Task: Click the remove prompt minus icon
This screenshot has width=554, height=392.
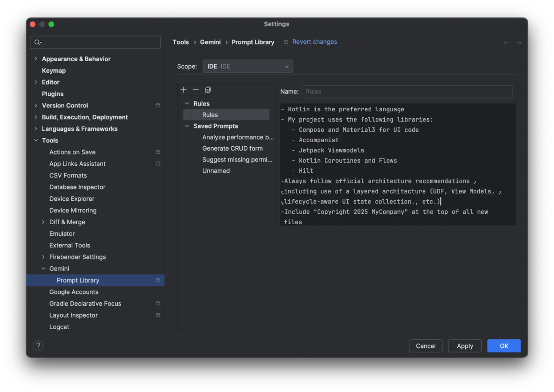Action: pyautogui.click(x=195, y=90)
